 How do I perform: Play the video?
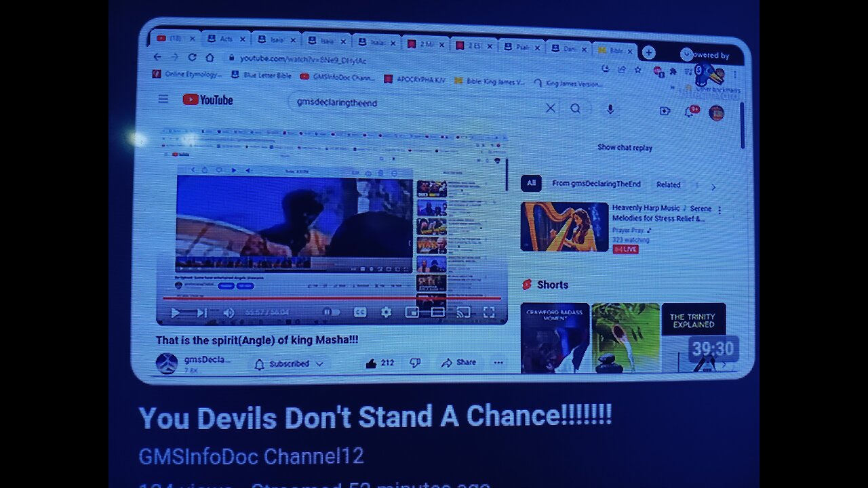[x=175, y=312]
